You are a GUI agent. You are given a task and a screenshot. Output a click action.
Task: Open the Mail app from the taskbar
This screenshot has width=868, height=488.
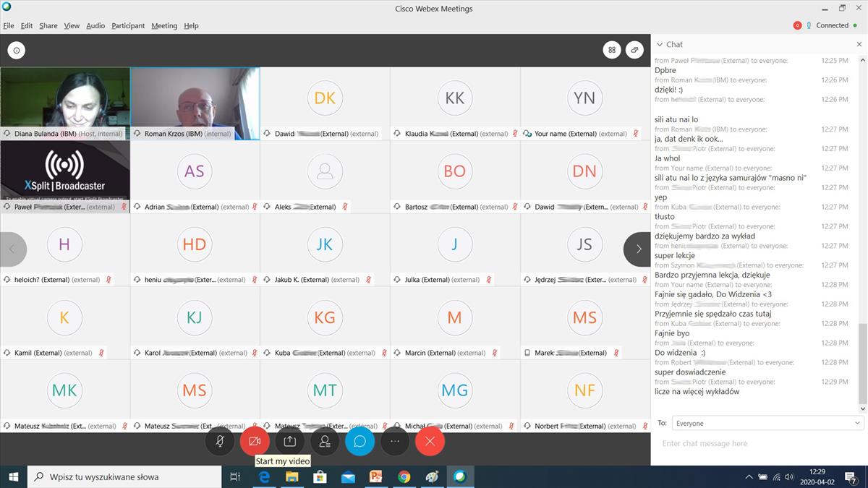coord(348,476)
